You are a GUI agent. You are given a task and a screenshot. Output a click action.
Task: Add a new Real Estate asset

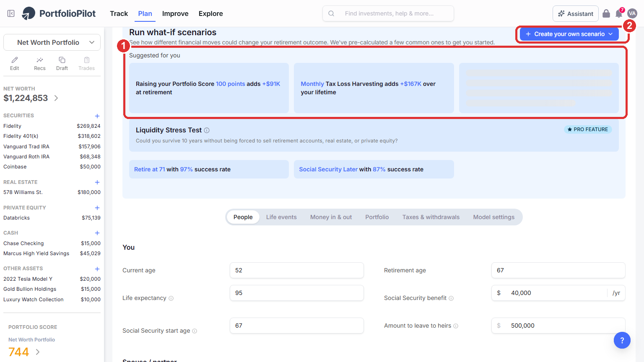click(97, 182)
